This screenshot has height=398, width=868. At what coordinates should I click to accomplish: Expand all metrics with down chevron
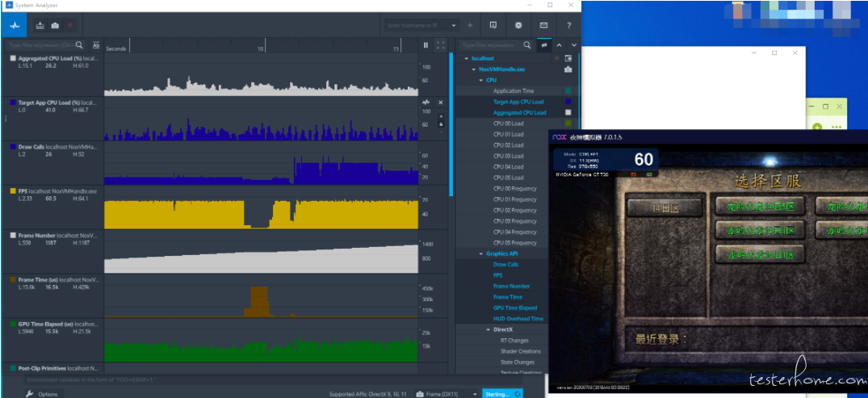tap(574, 45)
